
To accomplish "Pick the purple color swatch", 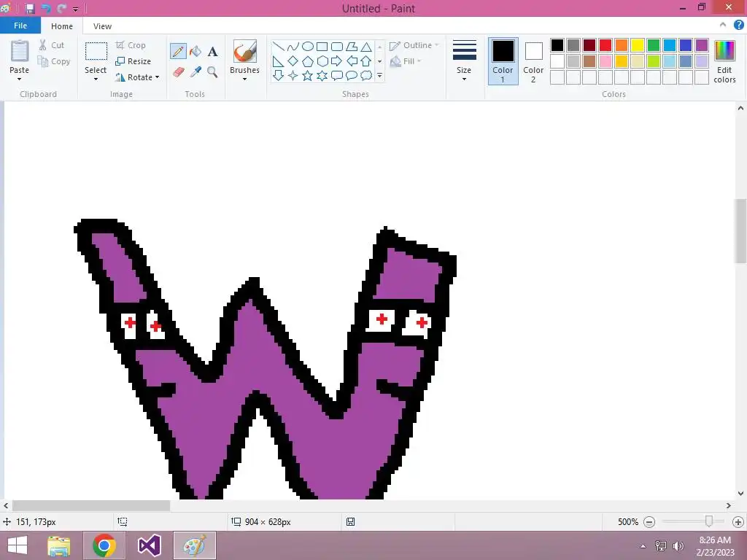I will tap(702, 45).
